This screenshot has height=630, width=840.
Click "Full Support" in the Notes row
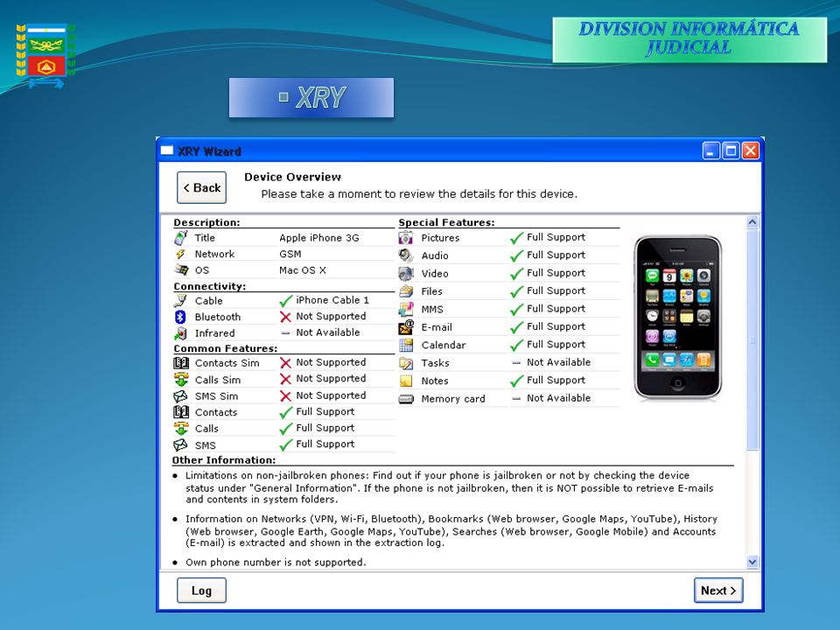click(556, 380)
